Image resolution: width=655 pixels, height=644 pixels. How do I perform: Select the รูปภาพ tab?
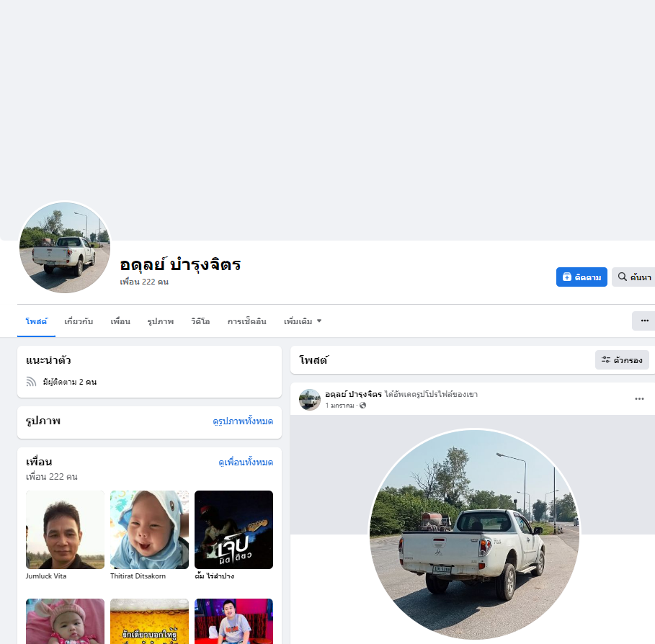(161, 321)
